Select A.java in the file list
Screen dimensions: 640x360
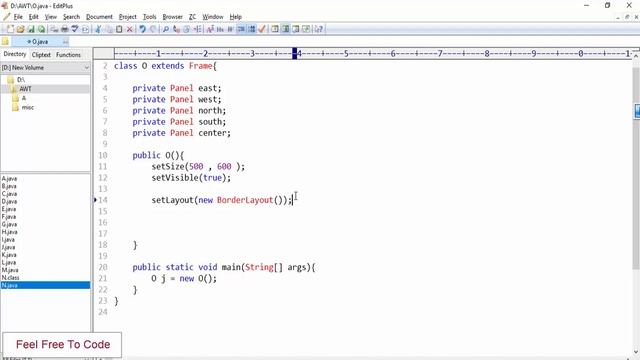coord(9,179)
